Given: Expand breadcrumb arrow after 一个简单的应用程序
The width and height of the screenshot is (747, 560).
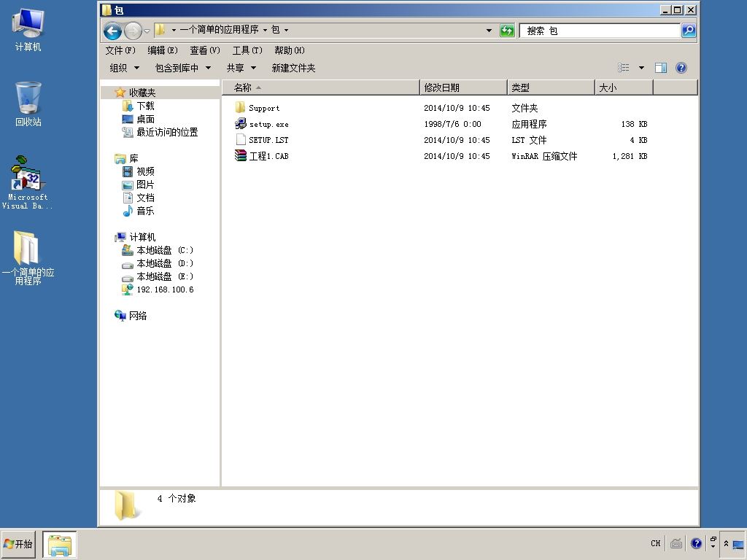Looking at the screenshot, I should coord(265,30).
